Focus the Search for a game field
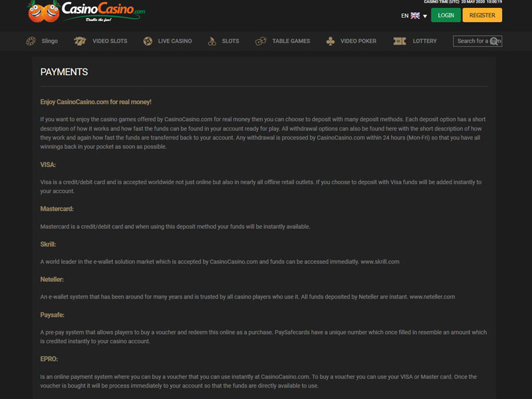Viewport: 532px width, 399px height. click(x=477, y=41)
